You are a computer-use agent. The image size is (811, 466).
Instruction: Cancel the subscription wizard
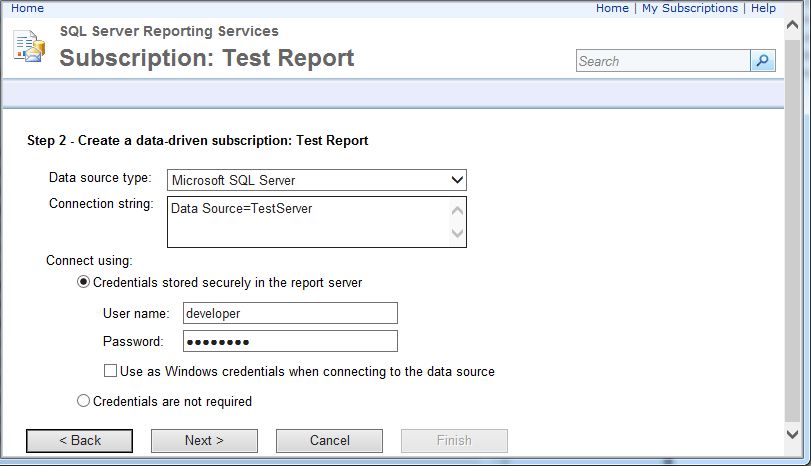click(x=329, y=440)
